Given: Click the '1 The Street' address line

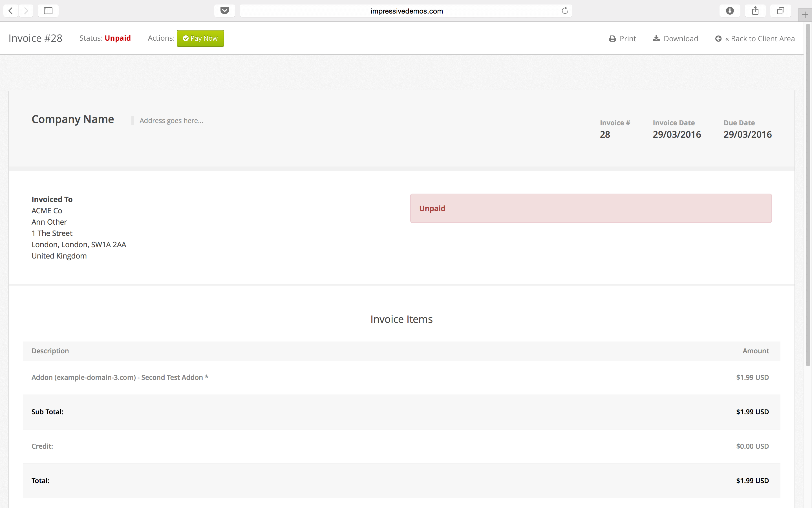Looking at the screenshot, I should 52,233.
